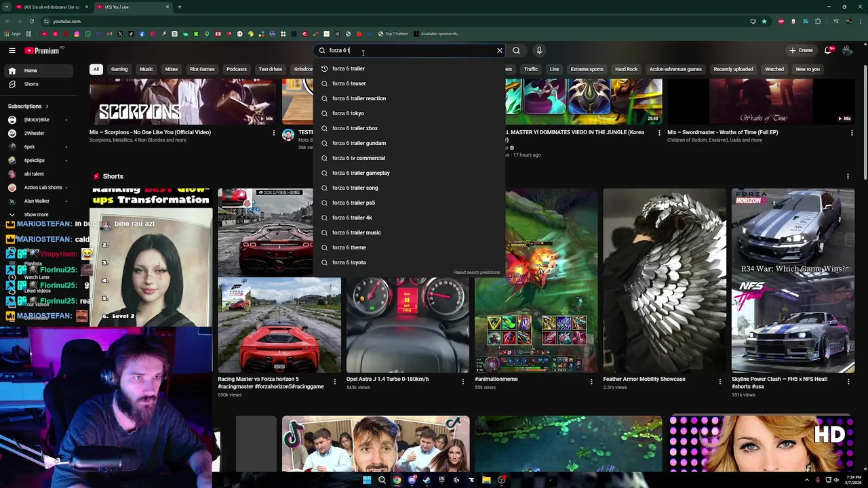Select the Hard Rock filter chip
868x488 pixels.
click(x=626, y=69)
